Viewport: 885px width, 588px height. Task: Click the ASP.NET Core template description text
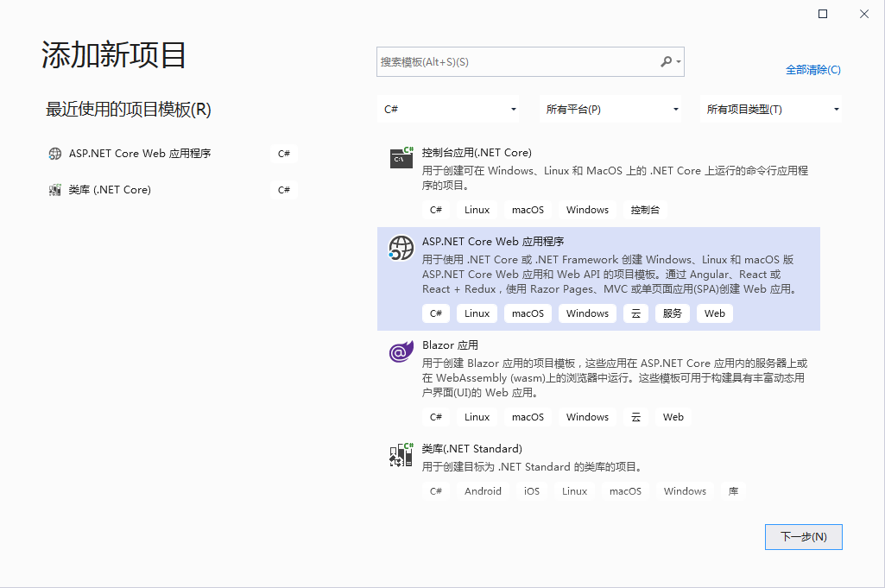click(x=610, y=275)
